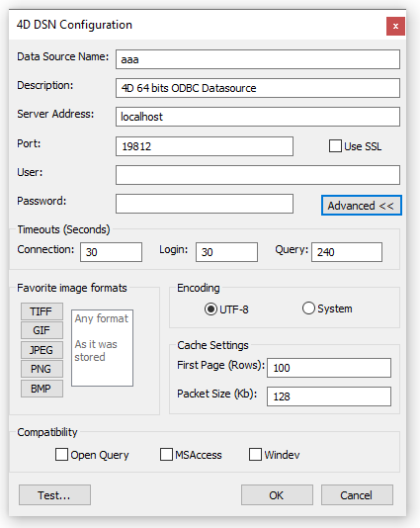Close the 4D DSN Configuration dialog
420x528 pixels.
pyautogui.click(x=395, y=26)
